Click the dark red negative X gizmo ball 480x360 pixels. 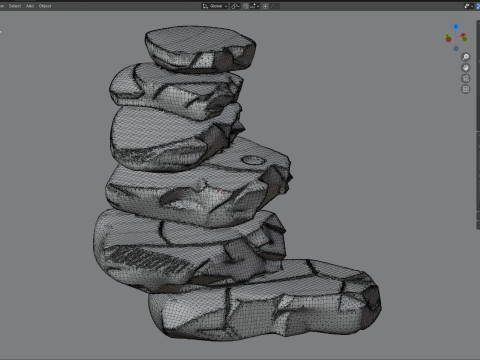pyautogui.click(x=448, y=39)
